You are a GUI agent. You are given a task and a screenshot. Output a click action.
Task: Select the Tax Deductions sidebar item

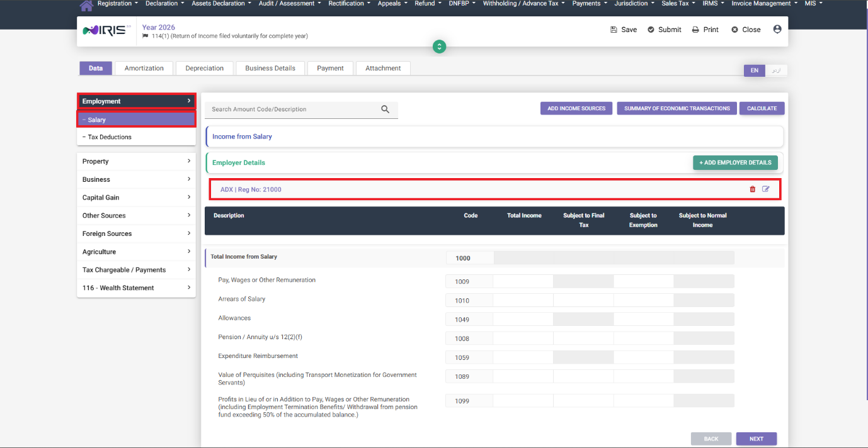point(136,137)
